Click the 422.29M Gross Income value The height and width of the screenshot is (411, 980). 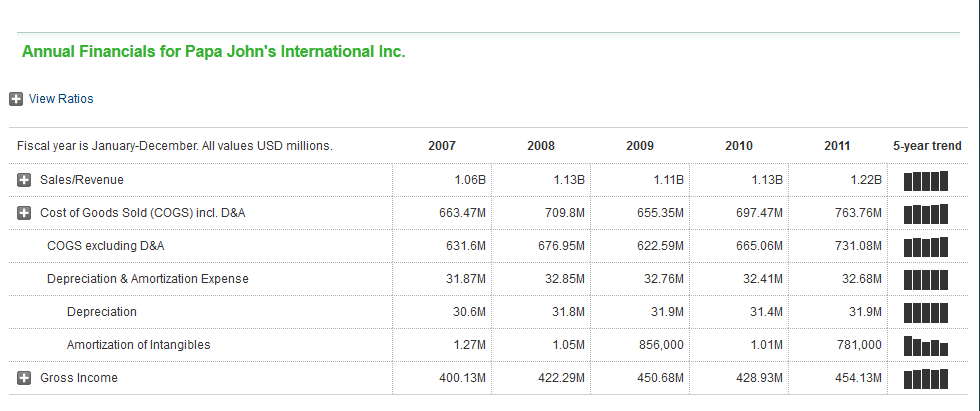(561, 378)
